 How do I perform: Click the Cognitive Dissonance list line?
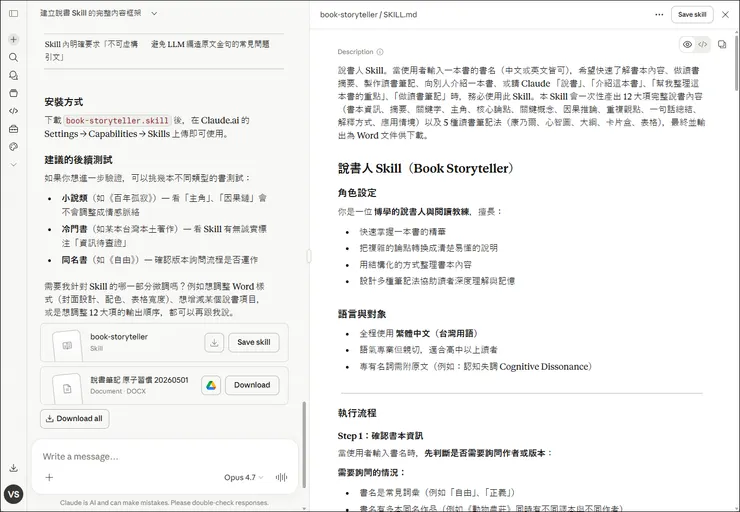tap(476, 367)
